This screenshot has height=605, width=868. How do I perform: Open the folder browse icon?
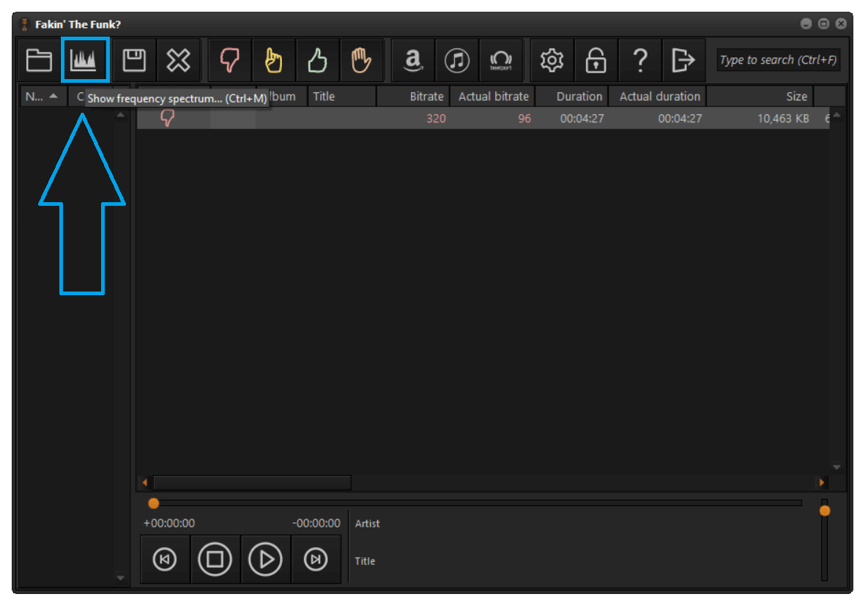pos(40,60)
